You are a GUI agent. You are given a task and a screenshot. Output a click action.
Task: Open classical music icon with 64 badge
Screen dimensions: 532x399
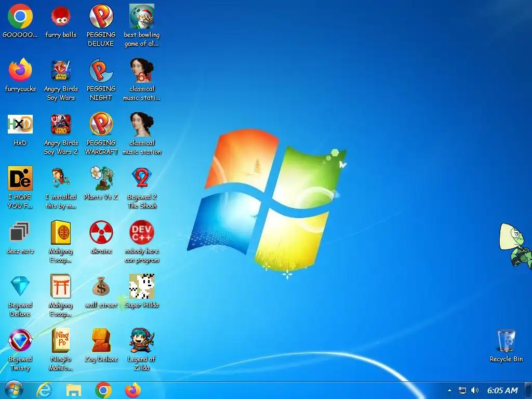coord(141,70)
